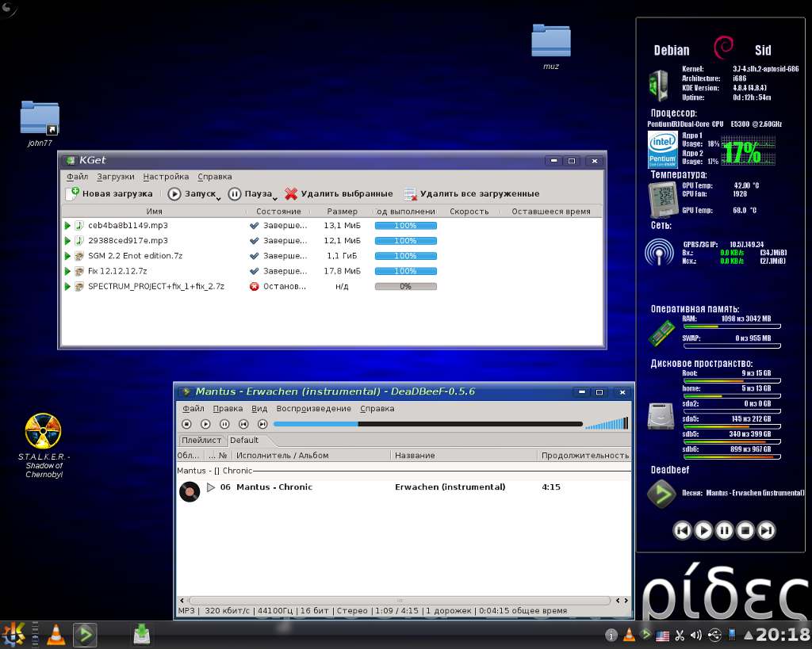
Task: Open the Справка menu in DeaDBeeF
Action: point(377,408)
